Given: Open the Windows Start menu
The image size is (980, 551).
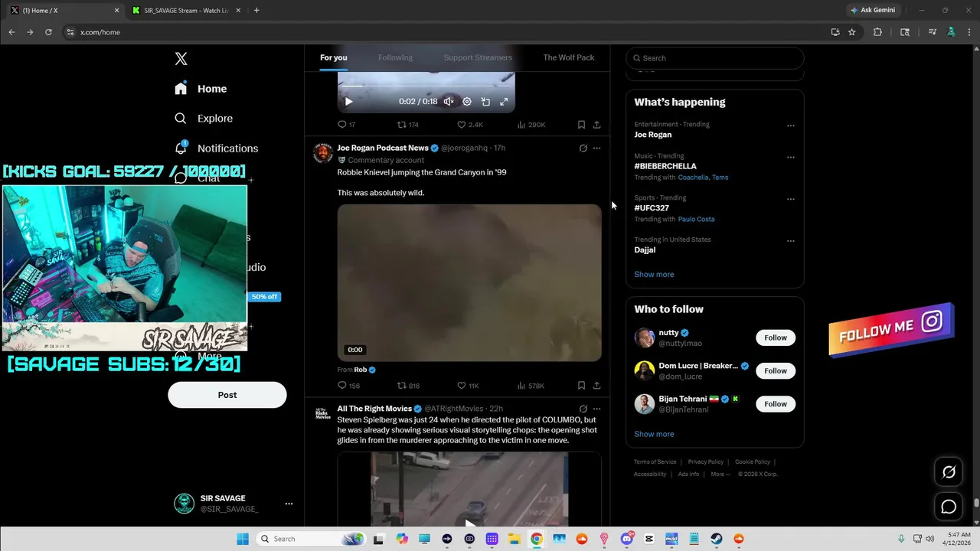Looking at the screenshot, I should click(x=242, y=539).
